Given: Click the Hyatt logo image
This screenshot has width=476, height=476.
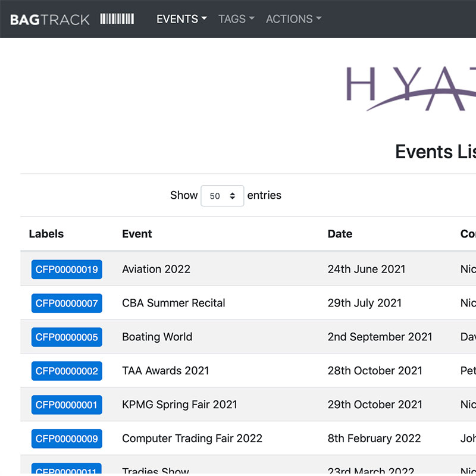Looking at the screenshot, I should pos(411,88).
